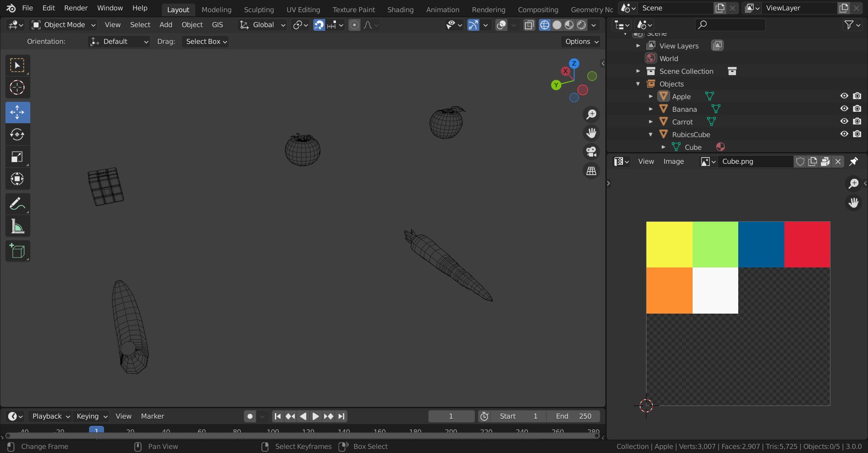Switch to the Shading workspace tab
Viewport: 868px width, 453px height.
tap(401, 10)
